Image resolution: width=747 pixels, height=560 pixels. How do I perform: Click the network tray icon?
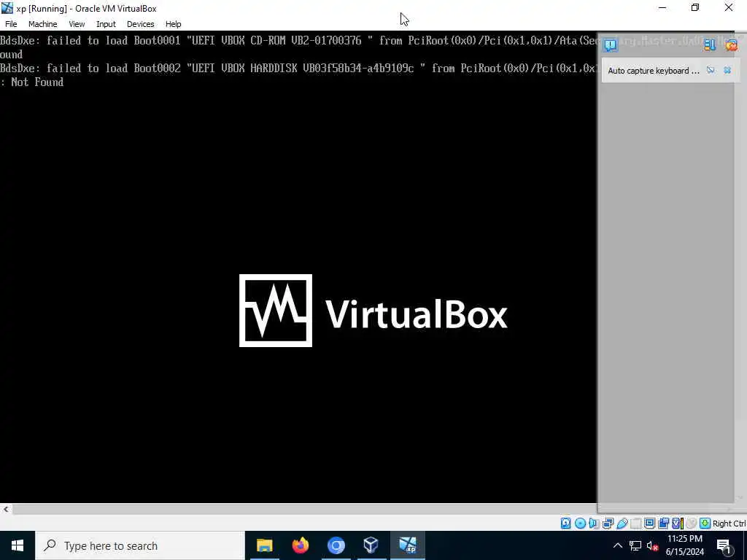coord(635,545)
